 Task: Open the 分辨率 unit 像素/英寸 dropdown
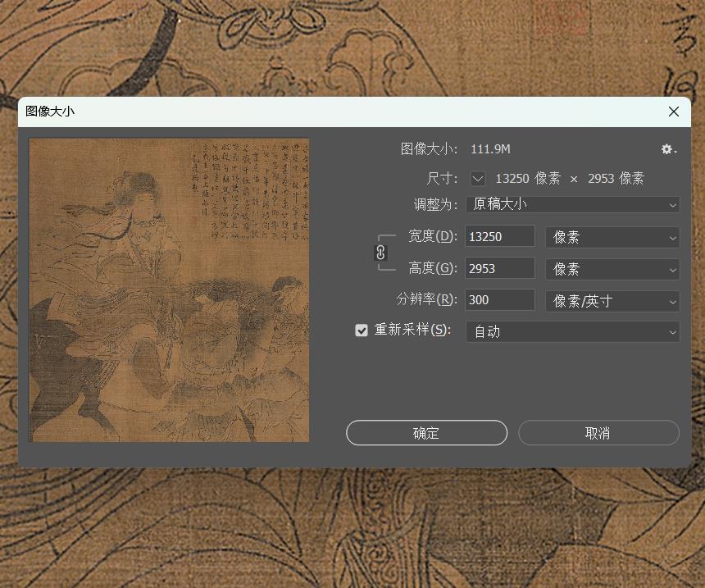[612, 301]
